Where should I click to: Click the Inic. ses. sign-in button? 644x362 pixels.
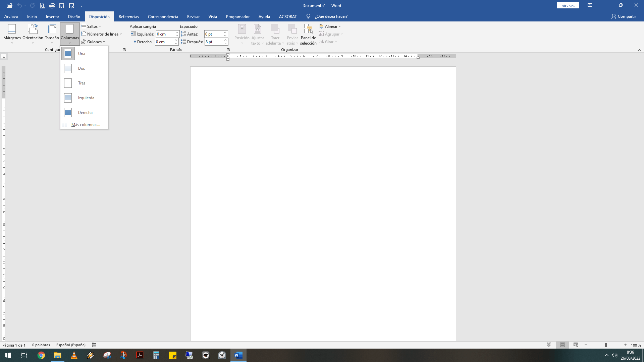pos(567,5)
